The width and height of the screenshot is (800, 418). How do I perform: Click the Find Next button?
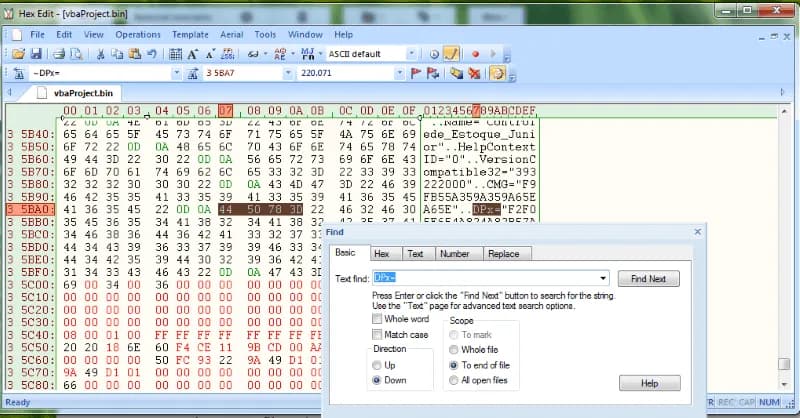[x=648, y=279]
